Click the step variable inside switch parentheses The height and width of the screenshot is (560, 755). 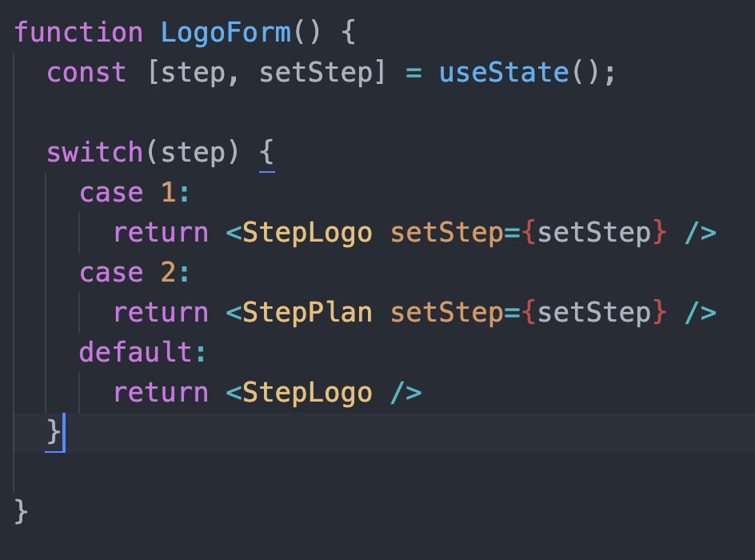pyautogui.click(x=192, y=153)
